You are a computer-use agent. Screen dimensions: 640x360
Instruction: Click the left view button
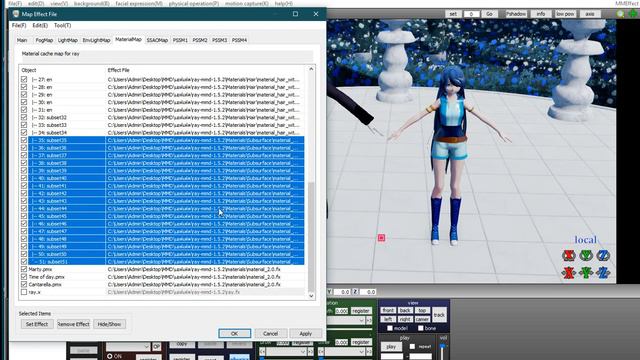coord(388,319)
